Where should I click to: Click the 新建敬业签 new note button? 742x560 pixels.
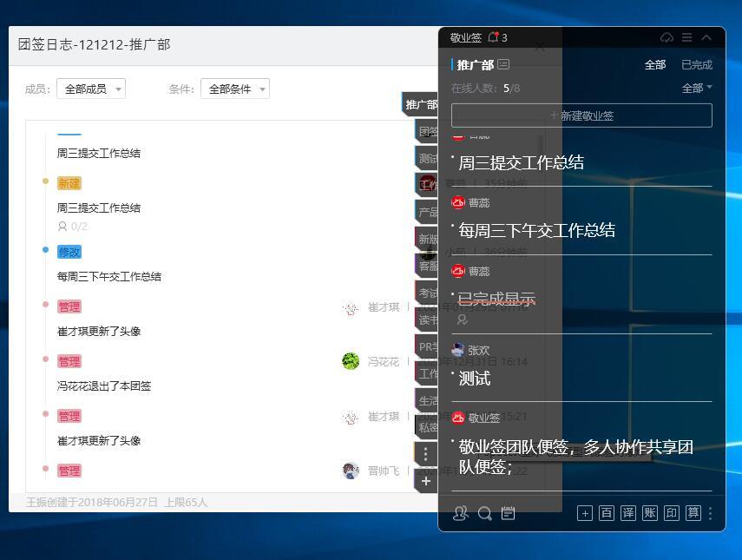coord(581,115)
